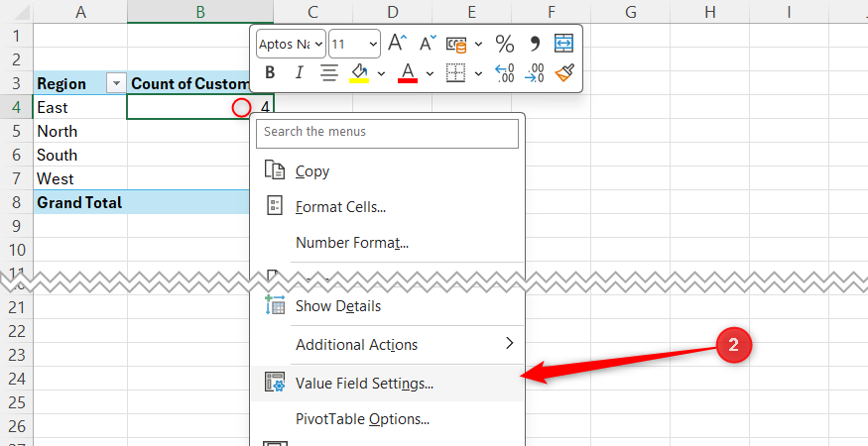This screenshot has height=446, width=868.
Task: Open Value Field Settings
Action: 387,383
